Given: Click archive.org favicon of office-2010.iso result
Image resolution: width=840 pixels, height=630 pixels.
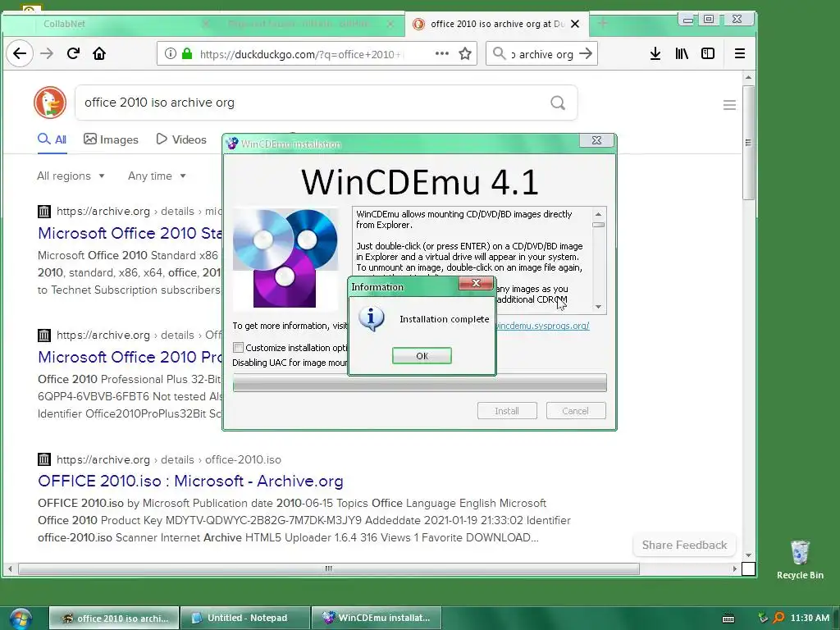Looking at the screenshot, I should click(44, 459).
